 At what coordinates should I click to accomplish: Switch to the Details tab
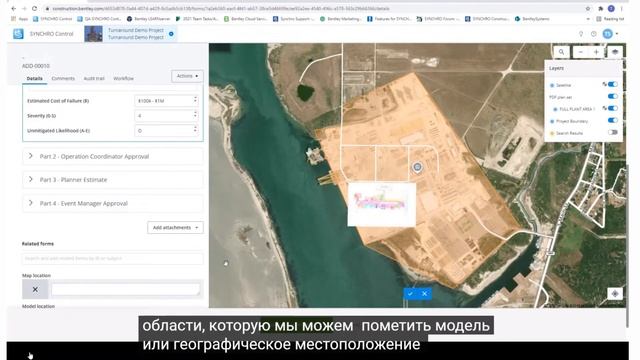coord(35,78)
